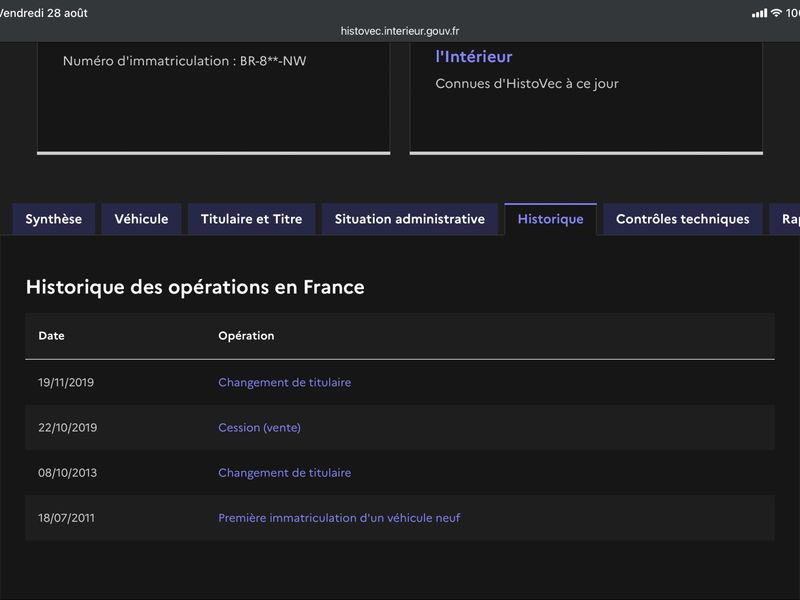
Task: Select the Situation administrative tab
Action: pos(410,219)
